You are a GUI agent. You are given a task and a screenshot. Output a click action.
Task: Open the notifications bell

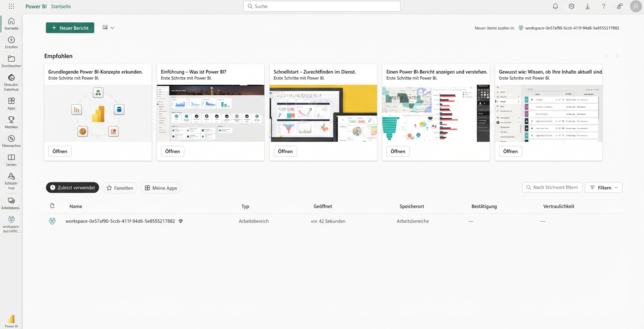[x=555, y=6]
